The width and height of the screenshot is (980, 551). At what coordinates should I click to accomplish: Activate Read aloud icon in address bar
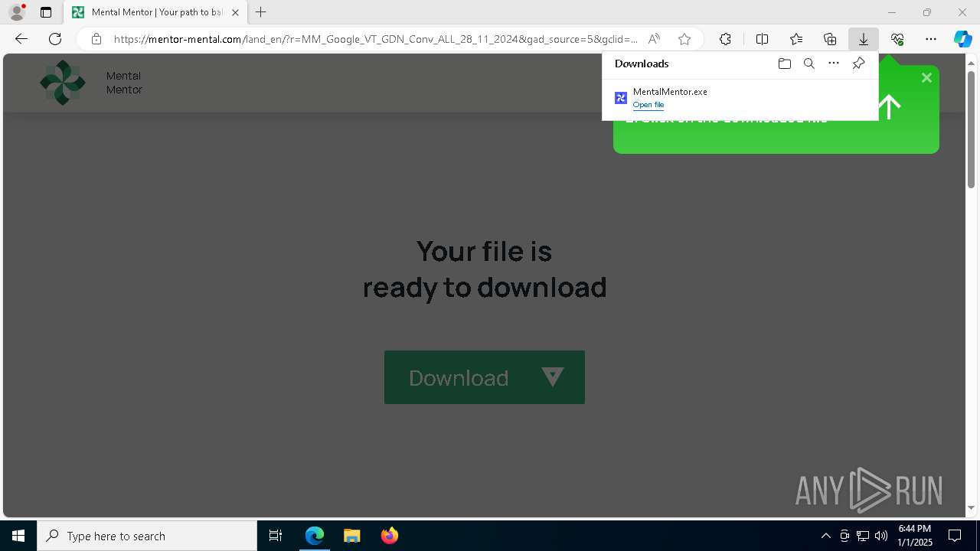click(x=654, y=39)
